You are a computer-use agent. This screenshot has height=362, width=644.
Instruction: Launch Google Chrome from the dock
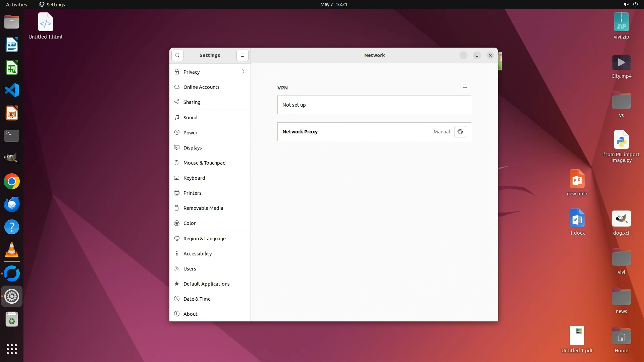coord(12,182)
